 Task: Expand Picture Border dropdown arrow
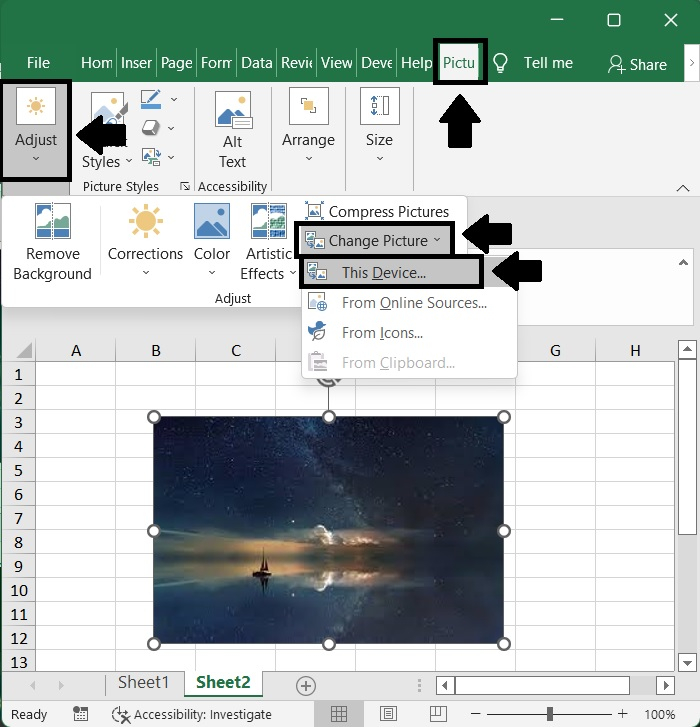(174, 99)
